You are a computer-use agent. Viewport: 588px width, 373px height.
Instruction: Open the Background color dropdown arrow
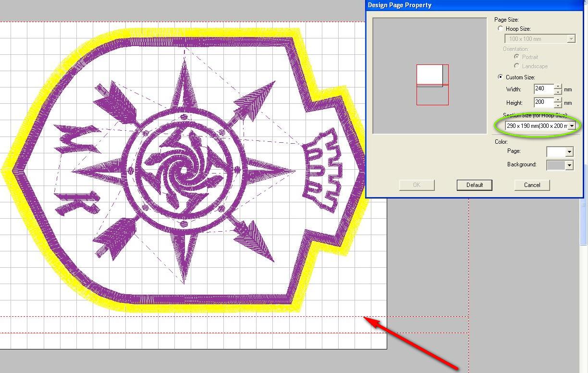coord(569,165)
